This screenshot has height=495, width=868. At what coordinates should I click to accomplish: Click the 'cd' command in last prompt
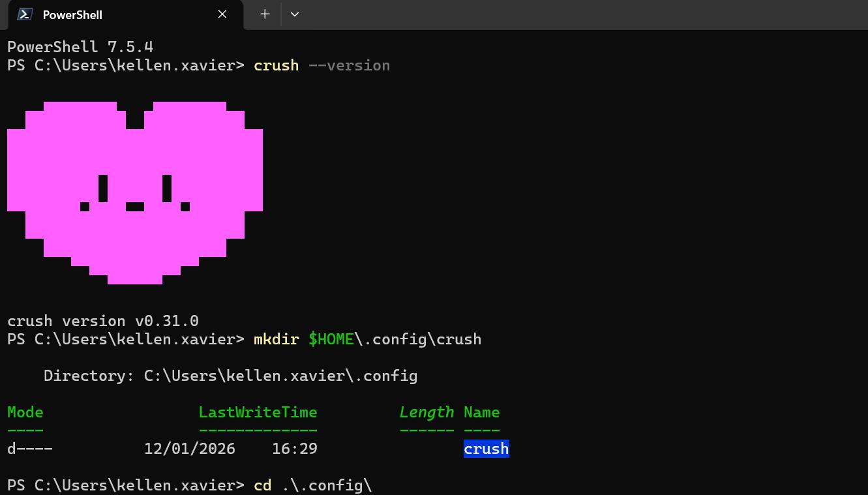coord(263,485)
